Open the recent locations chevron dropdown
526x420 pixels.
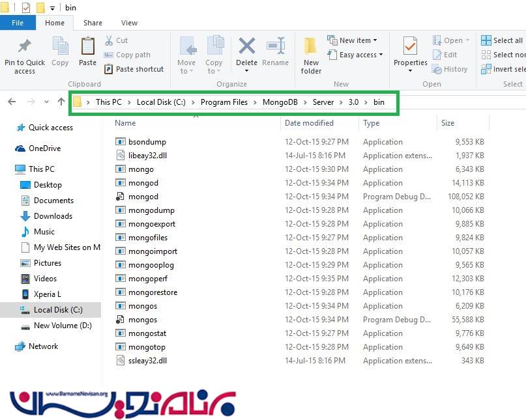click(46, 102)
